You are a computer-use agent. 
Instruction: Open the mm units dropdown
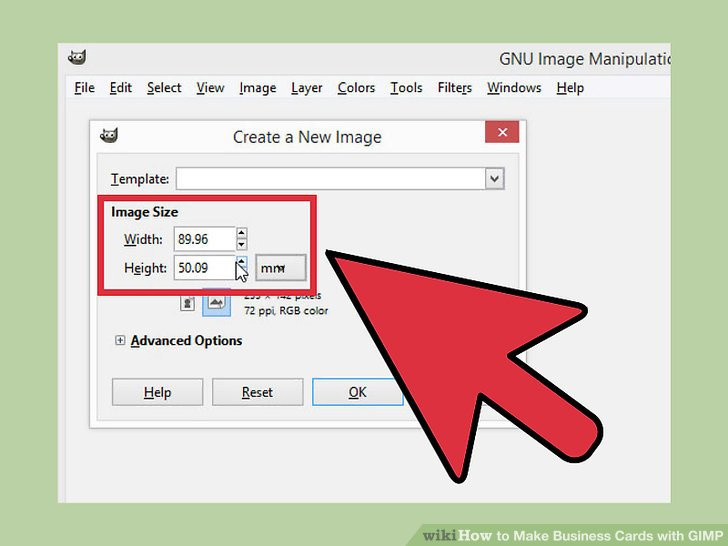[x=280, y=268]
